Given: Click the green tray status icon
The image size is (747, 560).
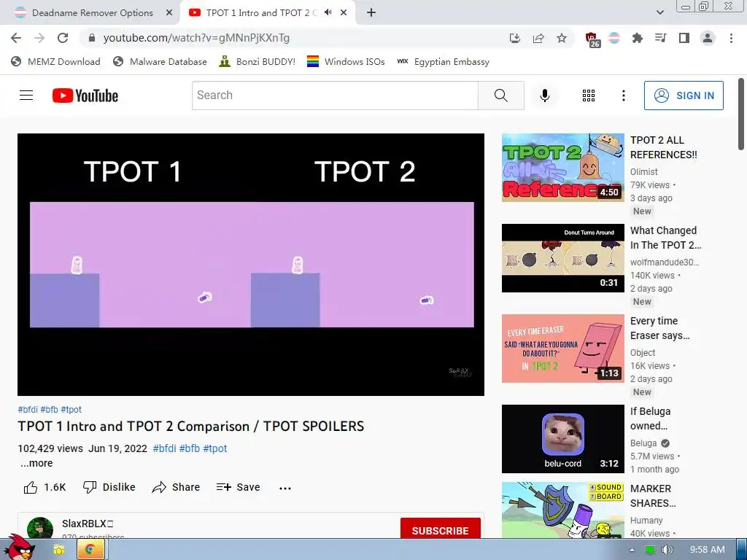Looking at the screenshot, I should coord(650,550).
